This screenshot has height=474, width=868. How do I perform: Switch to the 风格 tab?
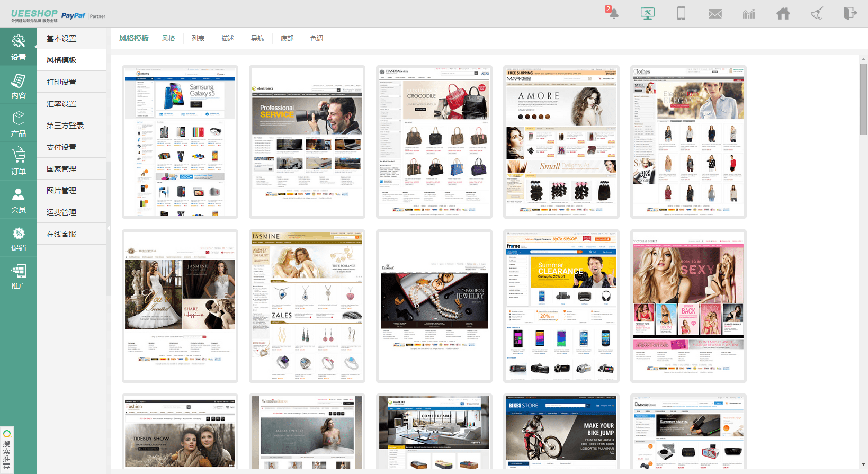coord(168,39)
